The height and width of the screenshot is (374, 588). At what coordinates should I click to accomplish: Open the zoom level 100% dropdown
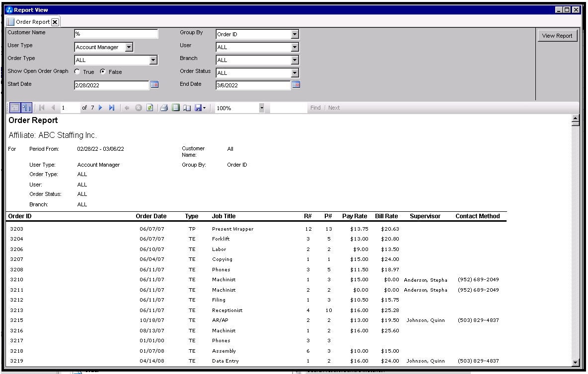pos(261,108)
